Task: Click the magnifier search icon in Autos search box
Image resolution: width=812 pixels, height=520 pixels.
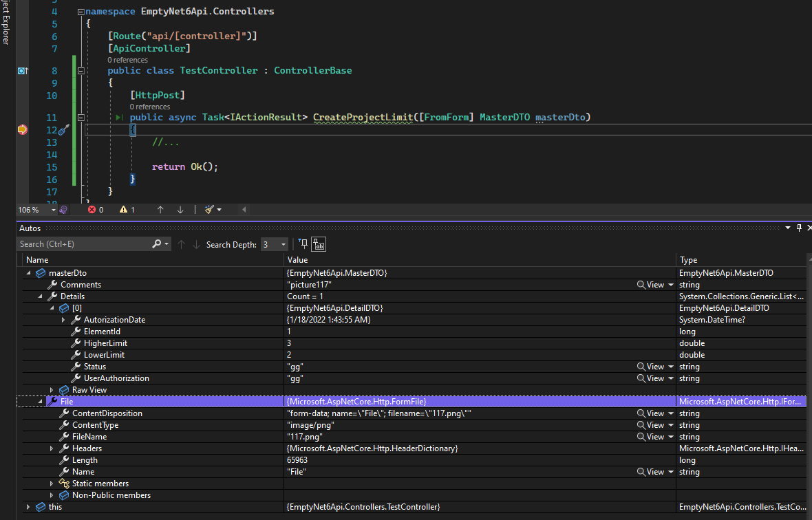Action: click(x=156, y=243)
